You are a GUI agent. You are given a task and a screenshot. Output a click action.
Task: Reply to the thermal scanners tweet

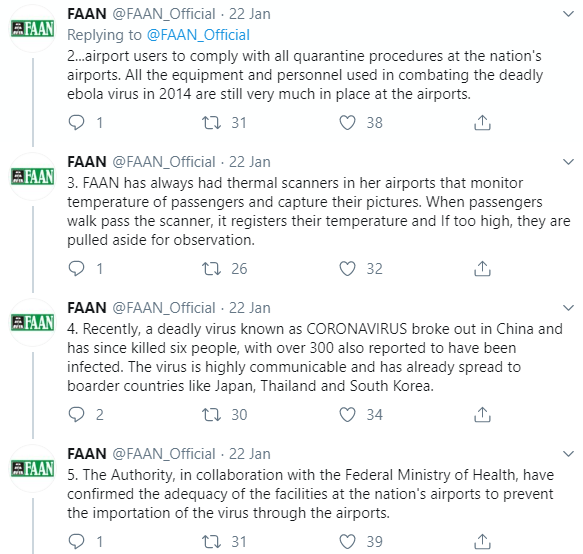tap(77, 268)
